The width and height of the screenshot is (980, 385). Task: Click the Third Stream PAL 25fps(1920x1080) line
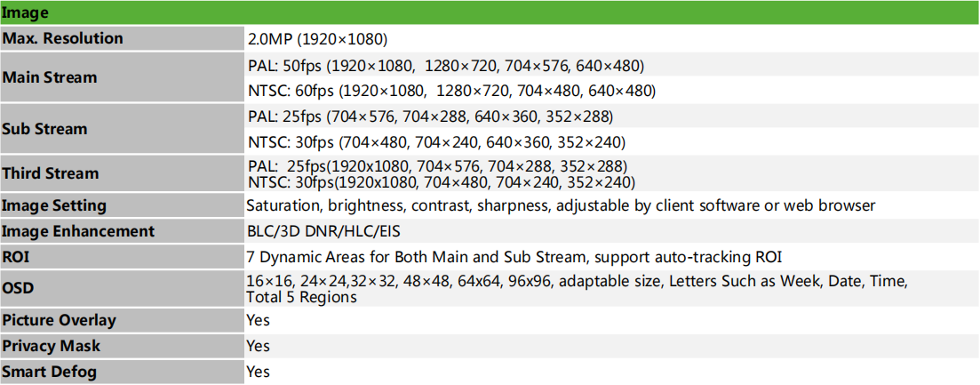(437, 166)
